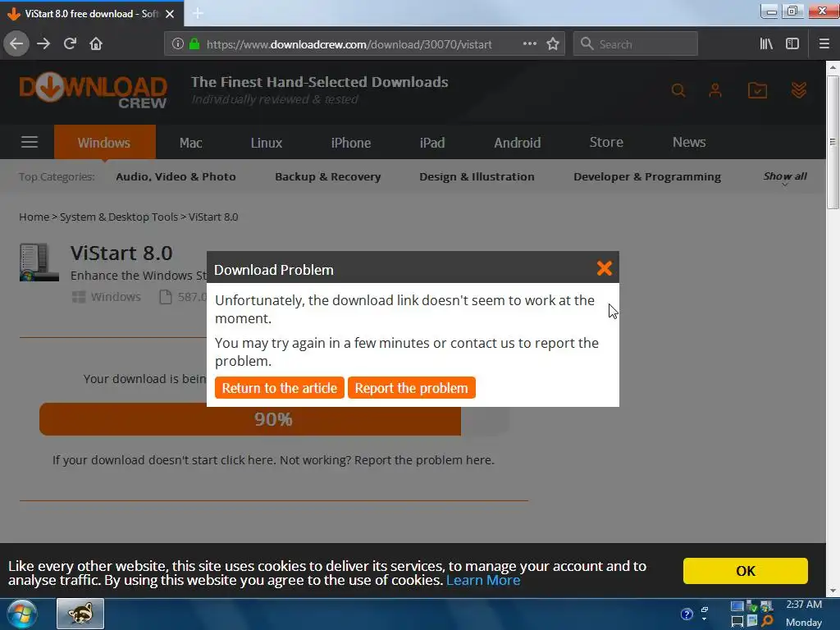Click the page vertical scrollbar thumb
The height and width of the screenshot is (630, 840).
coord(833,142)
